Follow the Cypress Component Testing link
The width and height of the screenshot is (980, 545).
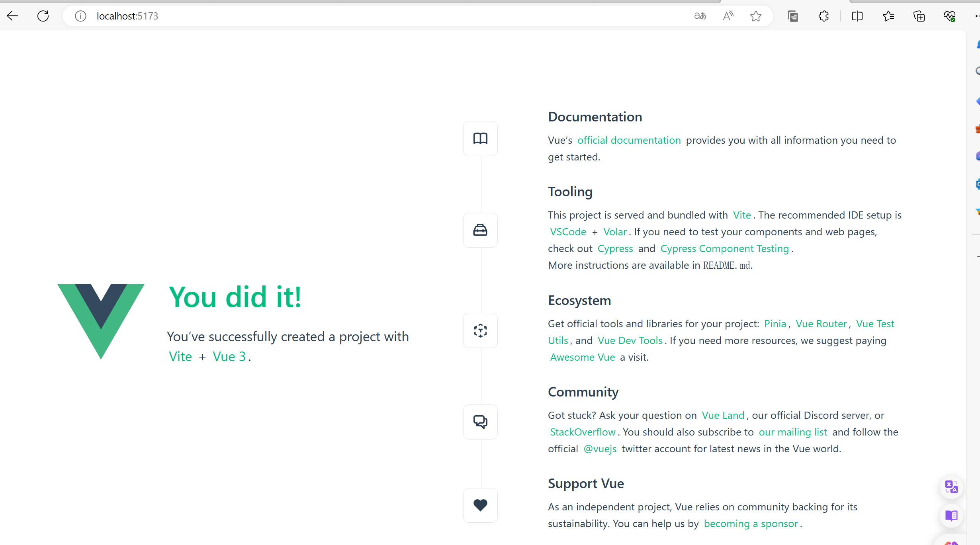click(x=724, y=248)
